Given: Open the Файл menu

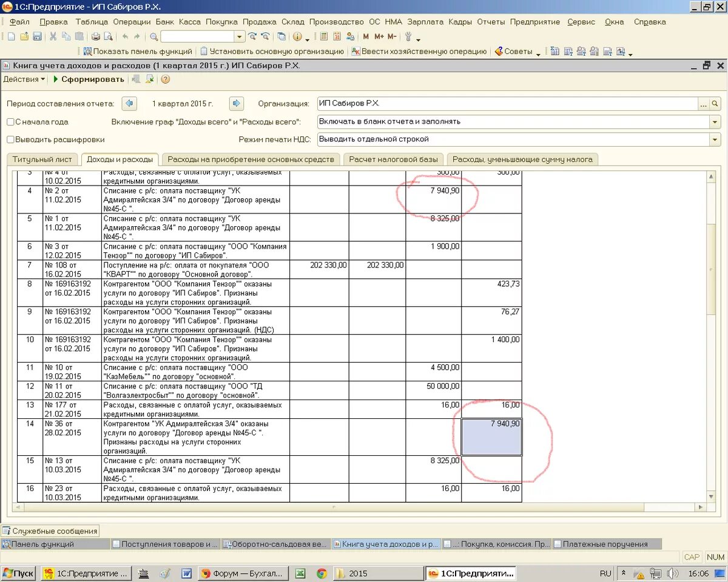Looking at the screenshot, I should [x=20, y=22].
